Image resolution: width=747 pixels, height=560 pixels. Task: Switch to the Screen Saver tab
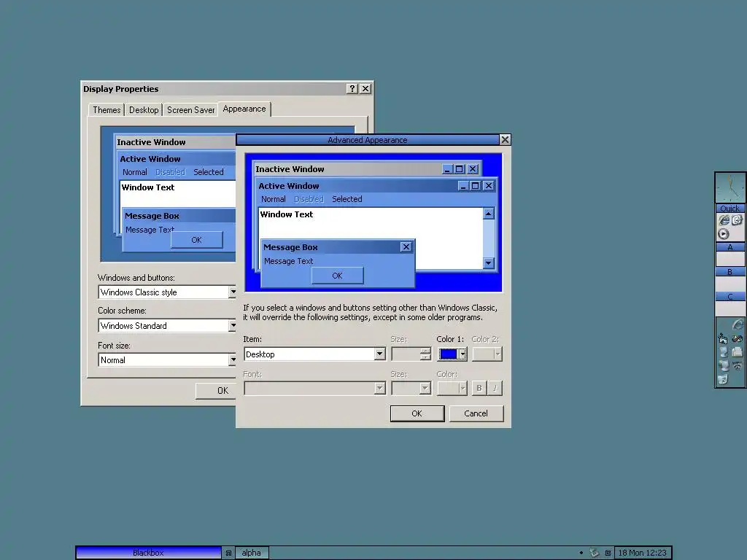click(x=190, y=110)
